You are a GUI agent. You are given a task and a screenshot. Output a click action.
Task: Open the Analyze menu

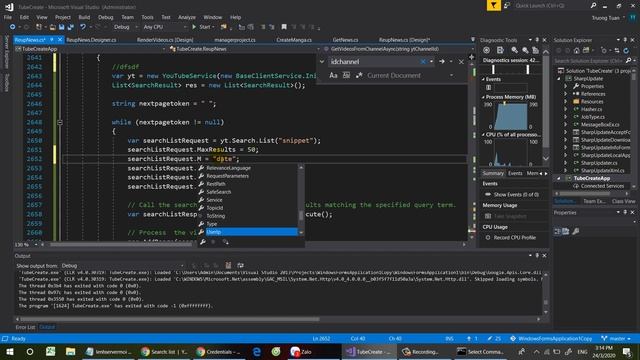(x=187, y=17)
